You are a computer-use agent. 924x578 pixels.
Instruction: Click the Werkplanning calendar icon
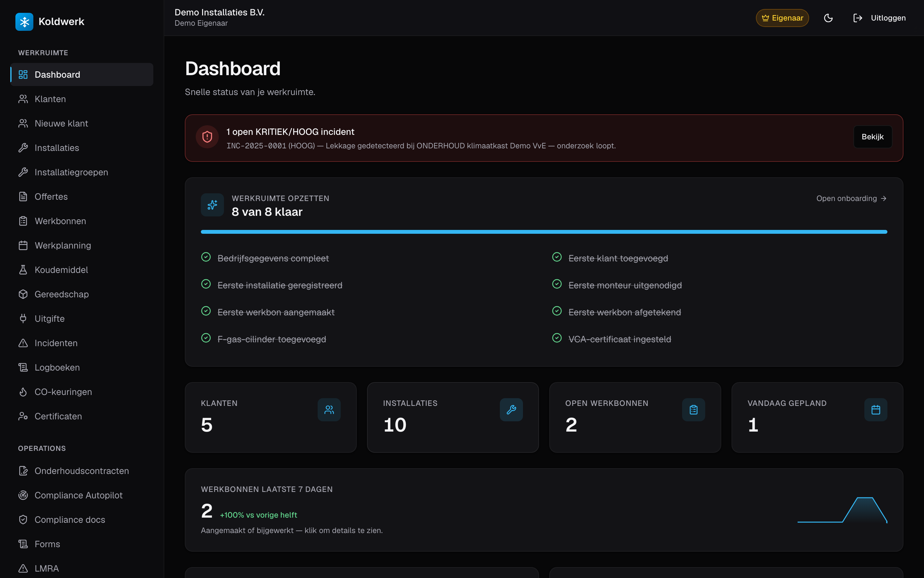23,245
